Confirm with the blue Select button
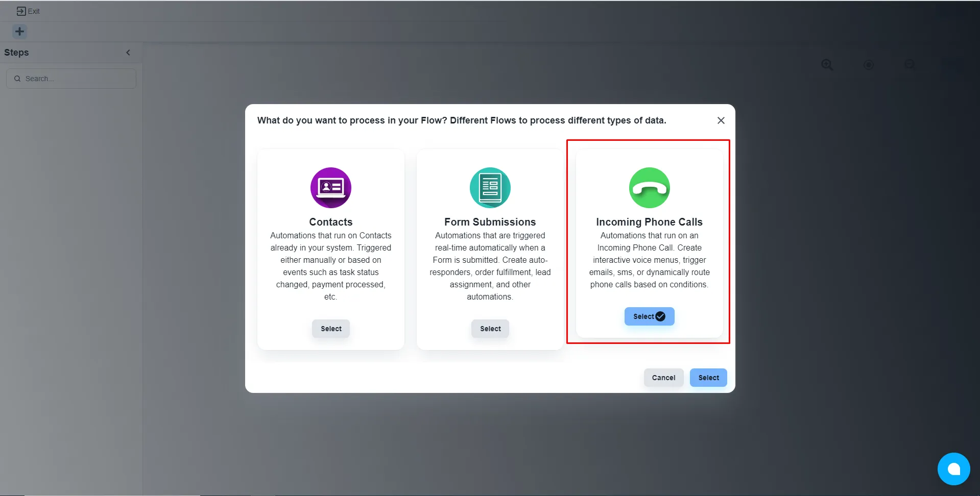 (708, 378)
